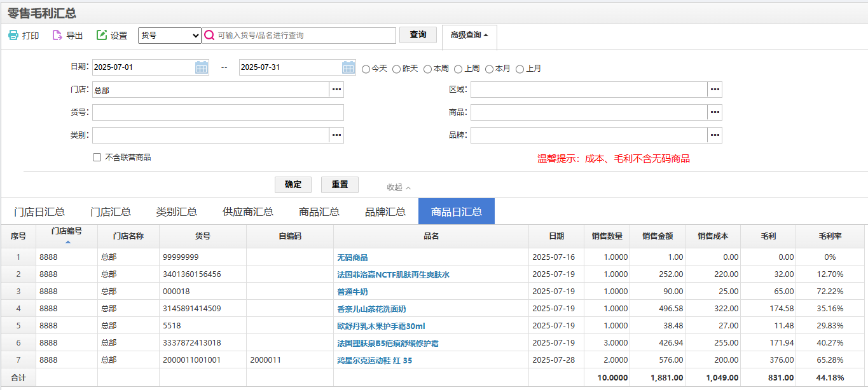Image resolution: width=868 pixels, height=390 pixels.
Task: Click the 门店 input showing 总部
Action: (x=210, y=90)
